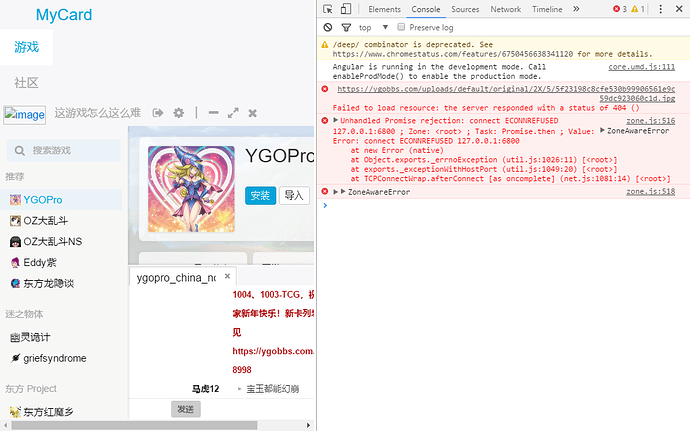This screenshot has width=690, height=431.
Task: Click the MyCard logo title
Action: pyautogui.click(x=64, y=15)
